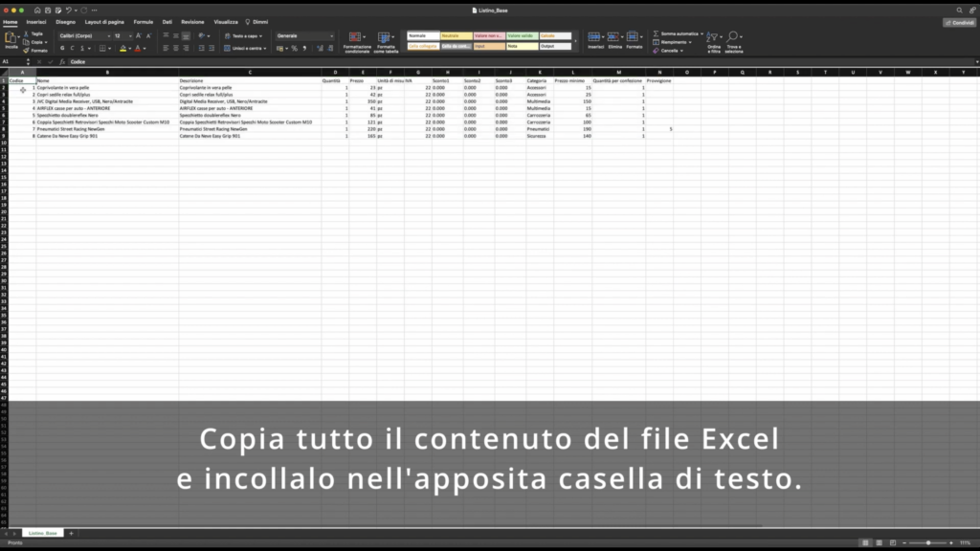Apply the Formattazione condizionale icon

coord(355,38)
